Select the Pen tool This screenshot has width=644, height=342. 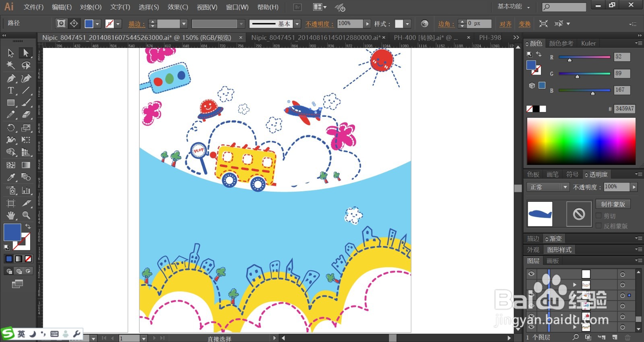tap(11, 78)
